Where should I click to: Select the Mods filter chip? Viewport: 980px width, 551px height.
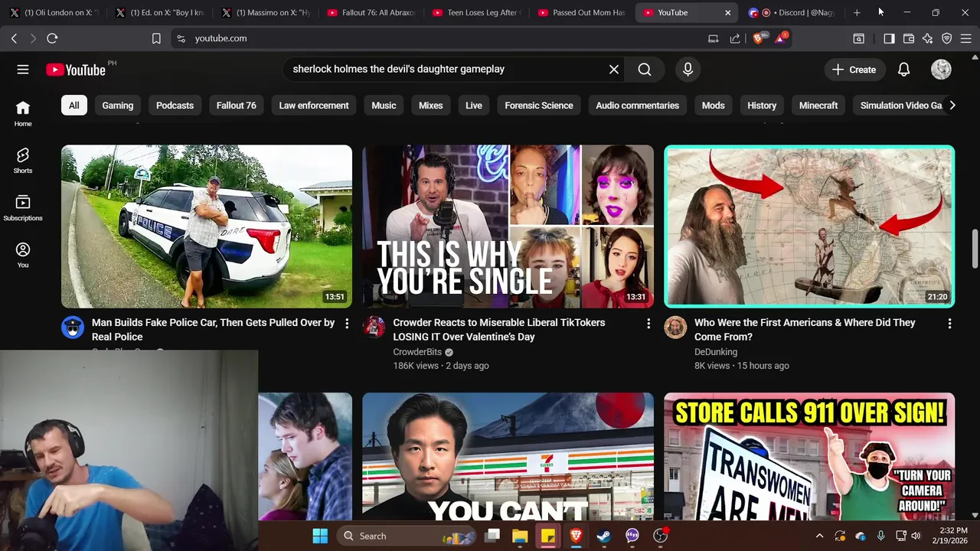[x=713, y=106]
